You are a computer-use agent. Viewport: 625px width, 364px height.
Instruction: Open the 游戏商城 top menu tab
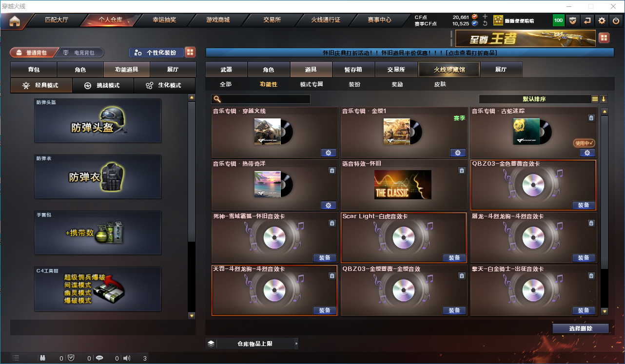[x=218, y=20]
